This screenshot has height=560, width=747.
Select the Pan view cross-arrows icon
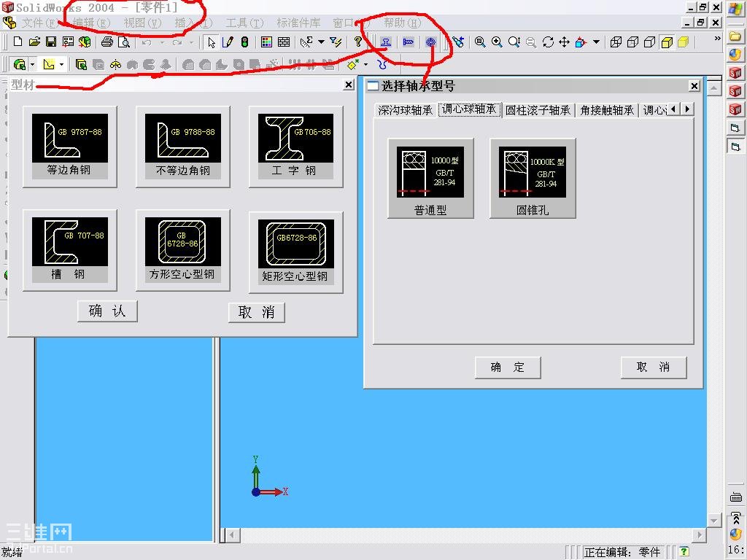click(x=564, y=42)
